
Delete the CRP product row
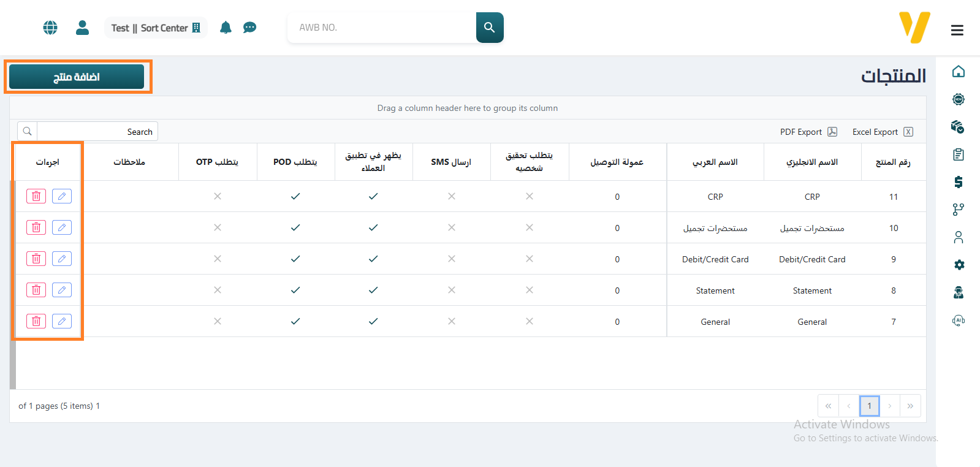tap(36, 196)
